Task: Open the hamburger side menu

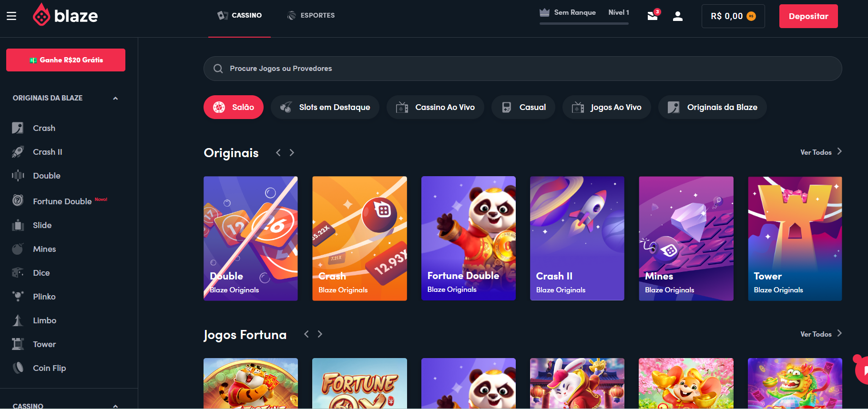Action: [x=11, y=16]
